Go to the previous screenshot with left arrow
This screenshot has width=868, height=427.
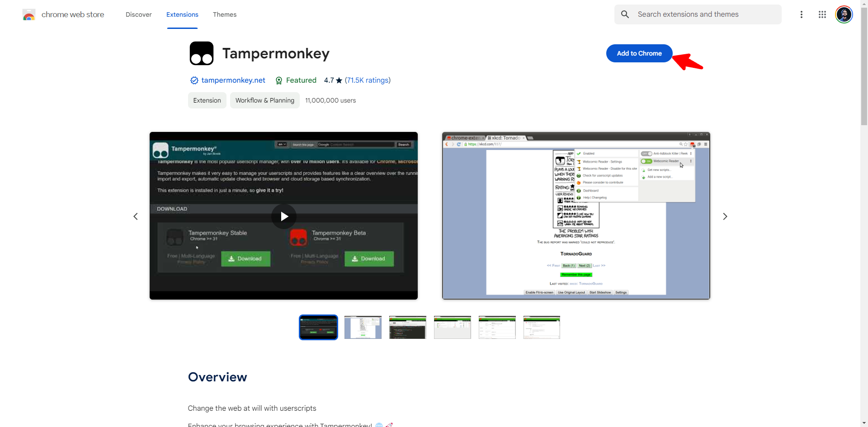(x=136, y=216)
